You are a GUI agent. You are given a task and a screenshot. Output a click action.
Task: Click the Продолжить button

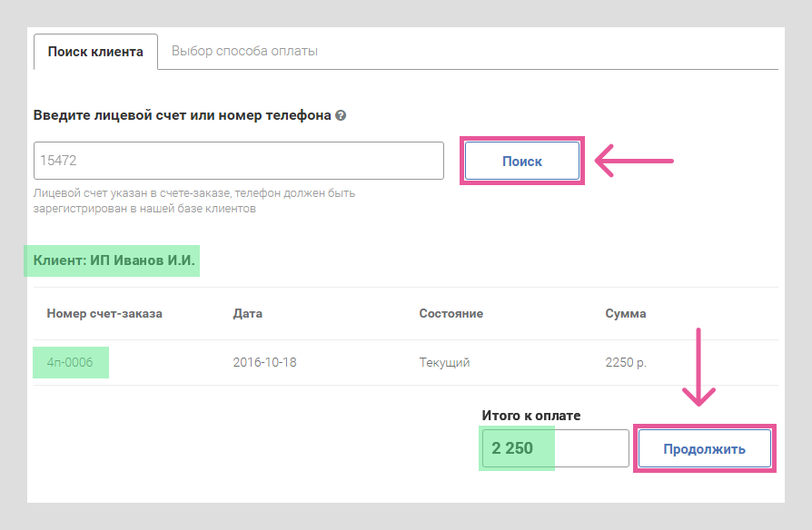pos(704,448)
